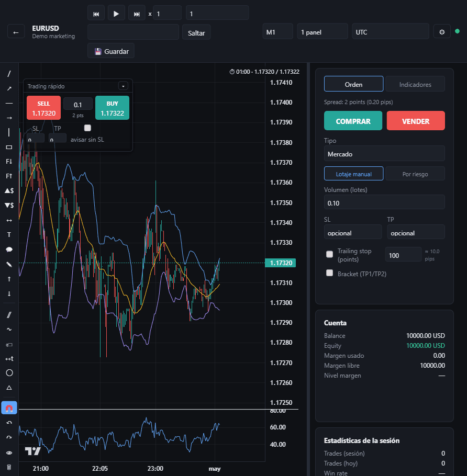Toggle drawings visibility with the eye icon
Screen dimensions: 467x476
click(x=9, y=452)
